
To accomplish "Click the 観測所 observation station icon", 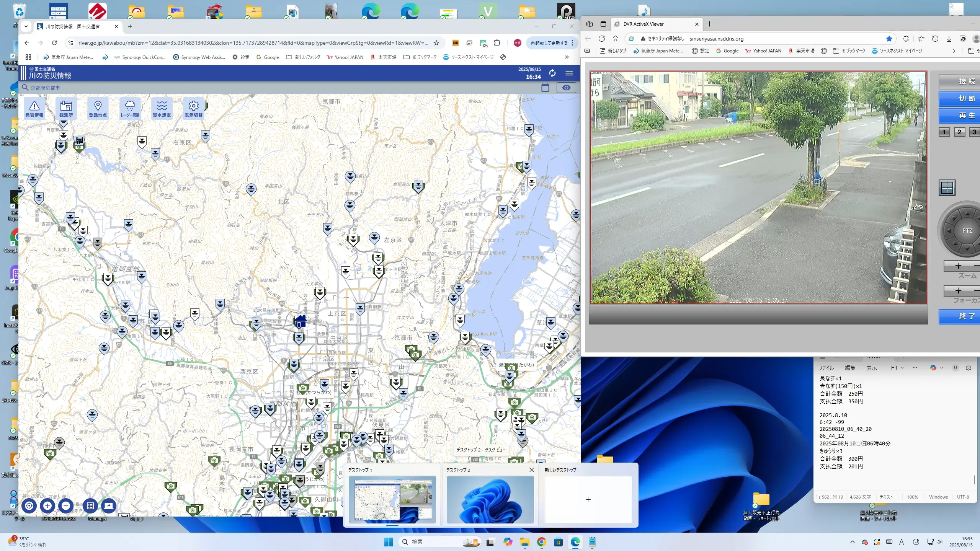I will [x=66, y=109].
